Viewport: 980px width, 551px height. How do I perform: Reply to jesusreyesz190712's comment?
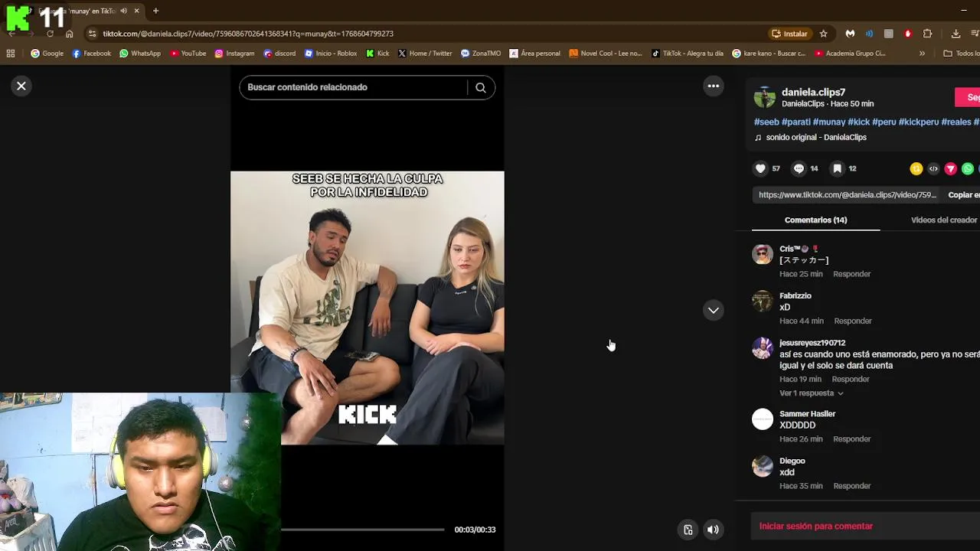851,380
